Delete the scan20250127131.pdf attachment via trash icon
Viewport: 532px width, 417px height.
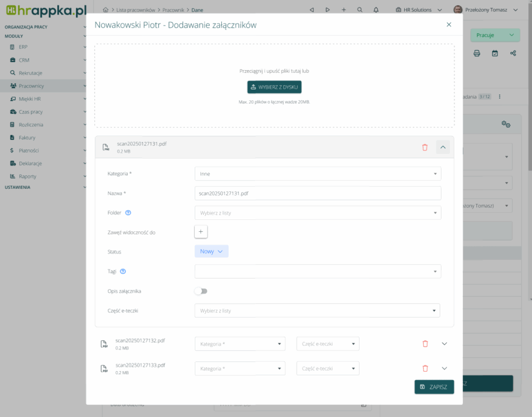(x=424, y=147)
